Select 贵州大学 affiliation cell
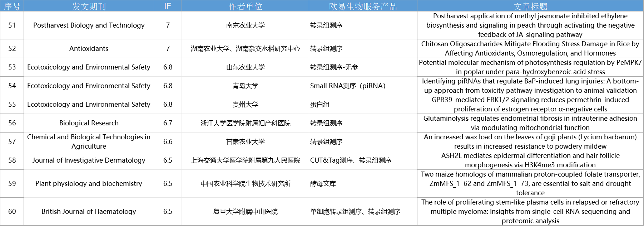 coord(245,105)
